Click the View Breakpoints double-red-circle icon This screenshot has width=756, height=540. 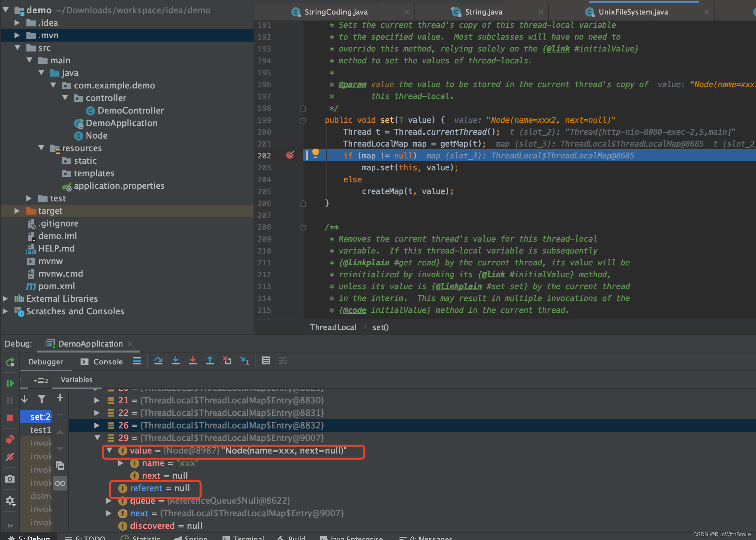click(10, 440)
